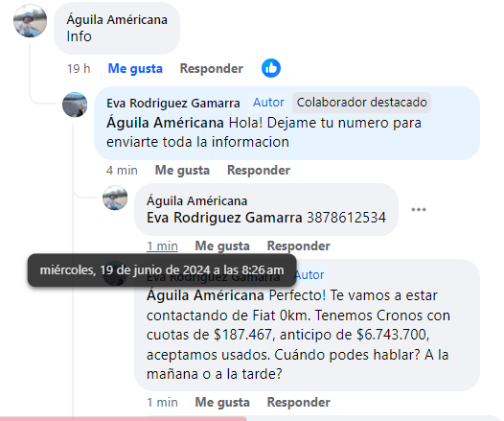This screenshot has width=504, height=421.
Task: Like the comment containing 3878612534
Action: coord(222,246)
